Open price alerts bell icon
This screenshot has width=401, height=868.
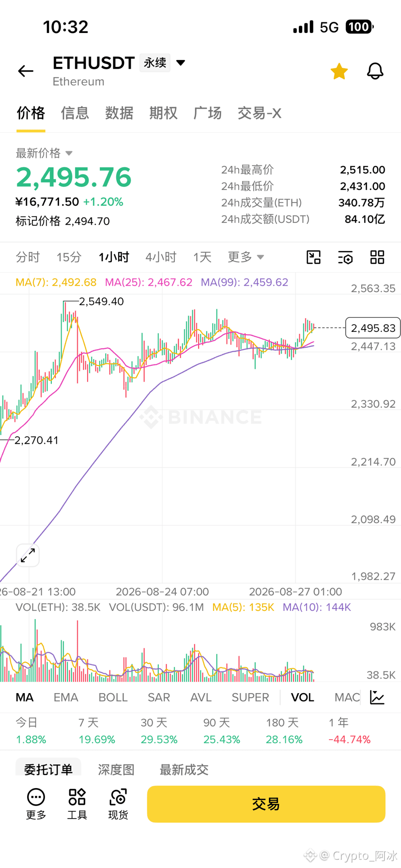pyautogui.click(x=375, y=71)
